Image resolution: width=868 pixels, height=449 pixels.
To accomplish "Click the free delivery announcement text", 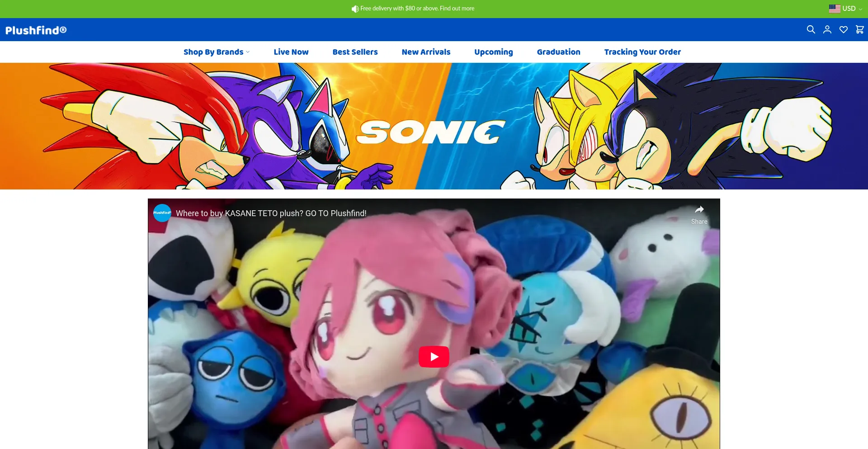I will coord(417,9).
